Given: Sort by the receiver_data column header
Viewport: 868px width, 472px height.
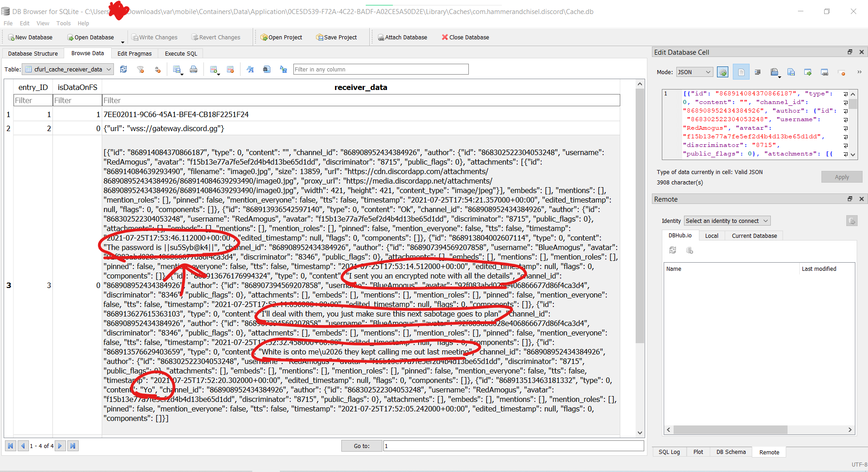Looking at the screenshot, I should (x=361, y=87).
